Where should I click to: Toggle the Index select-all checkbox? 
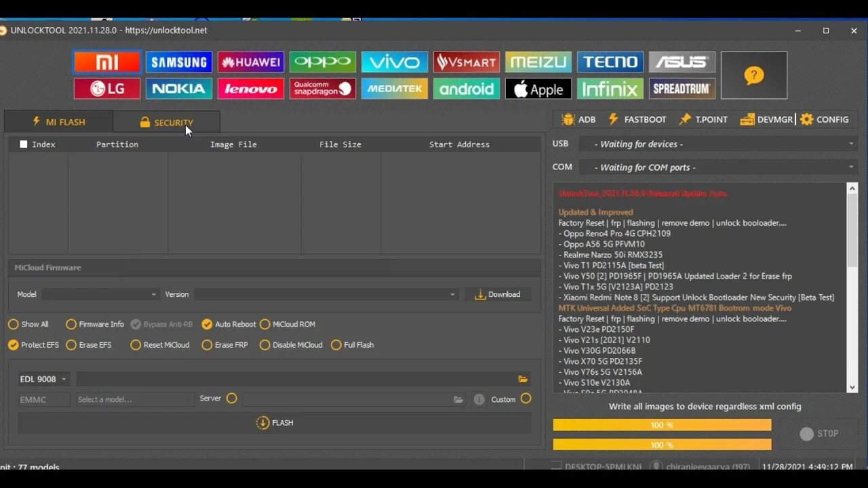click(x=24, y=144)
